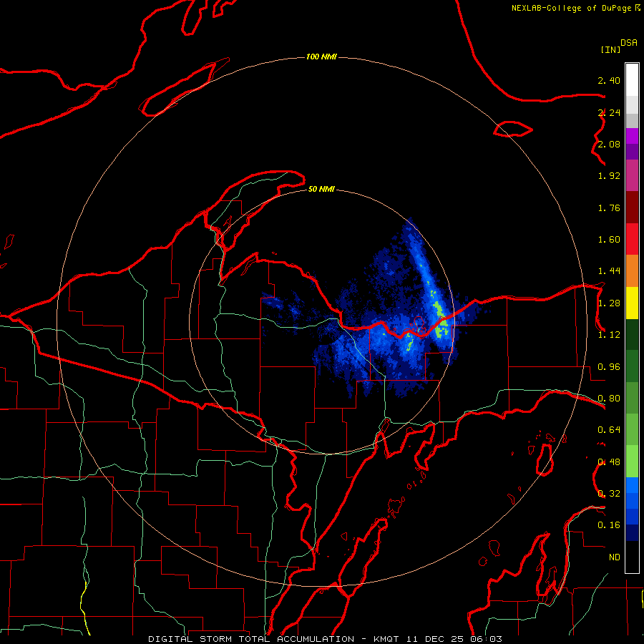This screenshot has width=644, height=644.
Task: Click the 2.08 legend value
Action: tap(609, 144)
